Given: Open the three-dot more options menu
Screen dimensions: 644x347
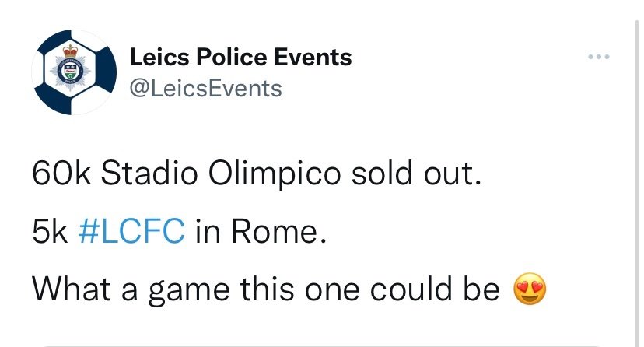Looking at the screenshot, I should [598, 57].
